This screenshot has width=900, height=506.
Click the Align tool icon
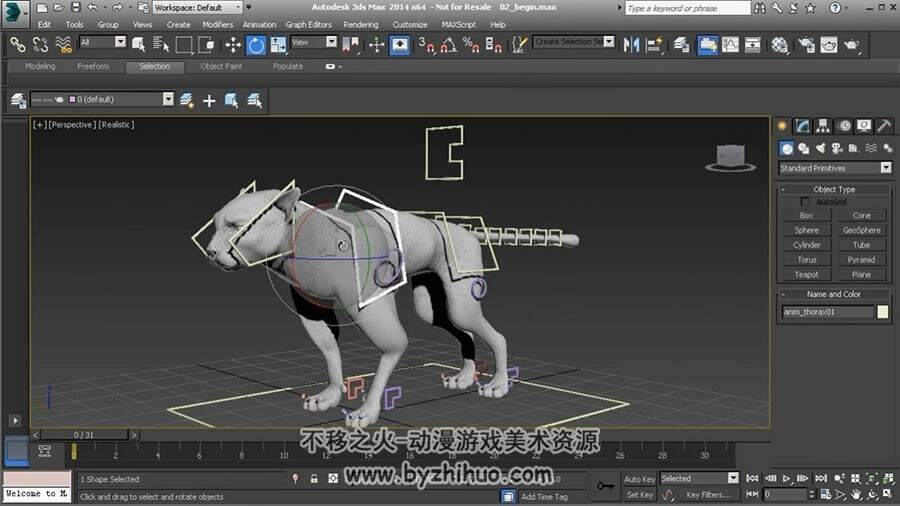[x=654, y=44]
